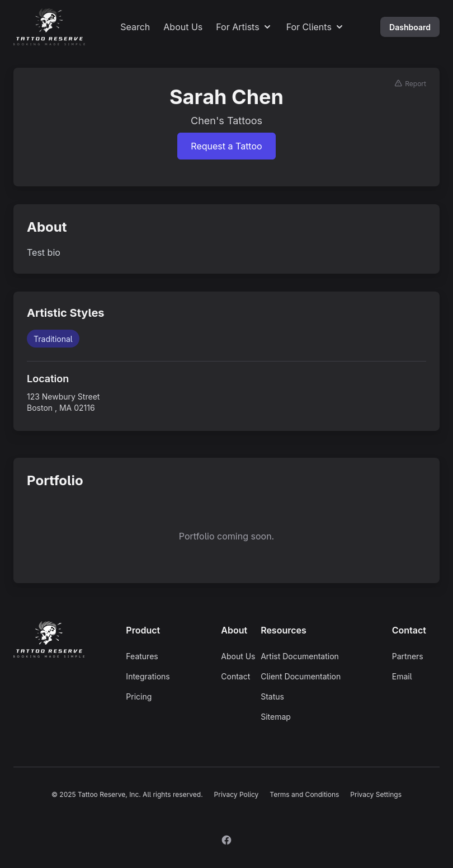Open the Dashboard
This screenshot has width=453, height=868.
409,27
